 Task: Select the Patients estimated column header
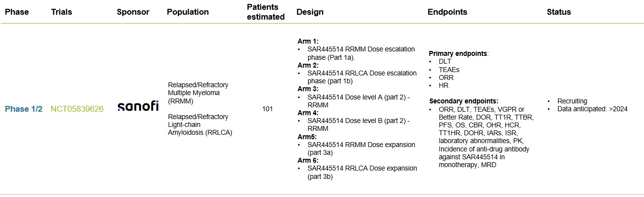pos(266,12)
